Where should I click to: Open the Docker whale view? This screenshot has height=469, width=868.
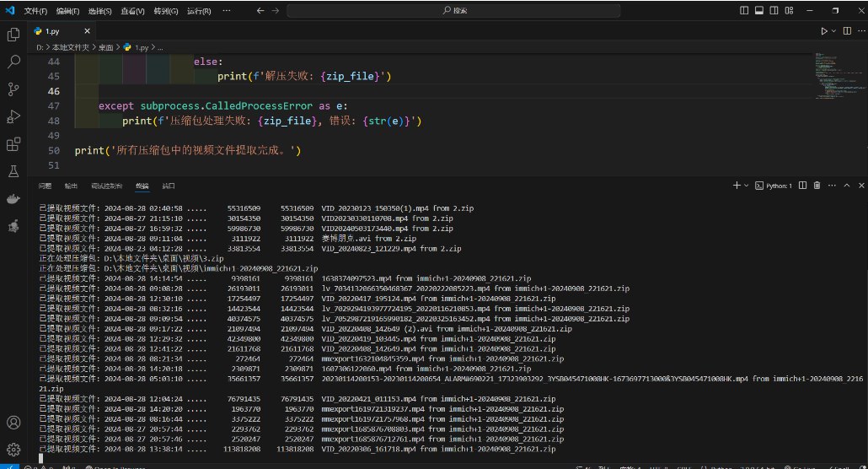click(x=13, y=199)
